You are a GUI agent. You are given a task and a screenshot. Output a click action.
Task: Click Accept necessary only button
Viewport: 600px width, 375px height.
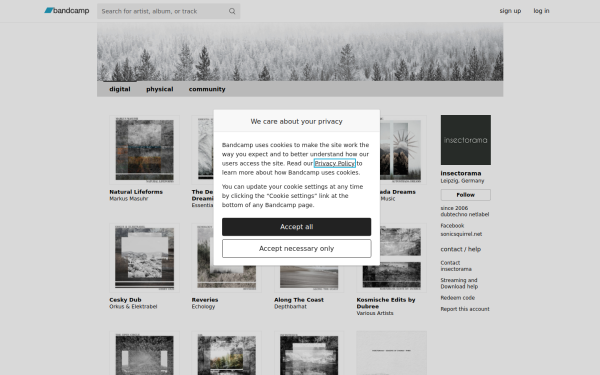coord(296,248)
